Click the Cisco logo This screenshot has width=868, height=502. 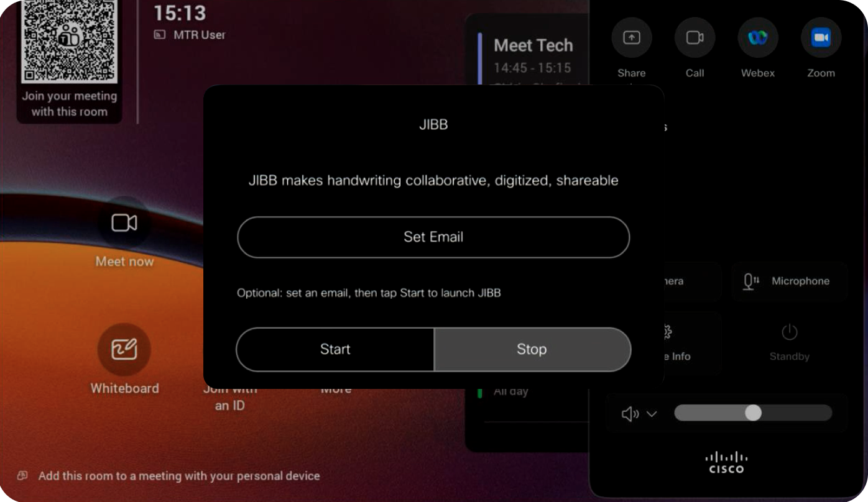click(726, 463)
